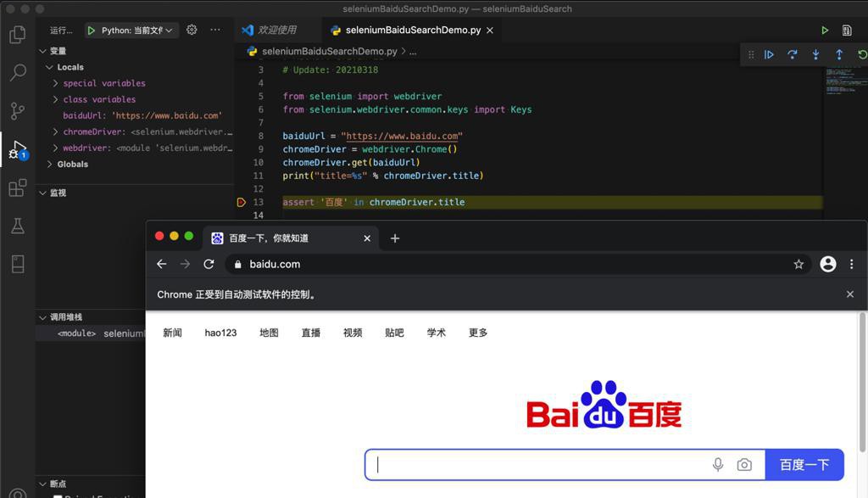This screenshot has height=498, width=868.
Task: Expand chromeDriver variable
Action: tap(55, 131)
